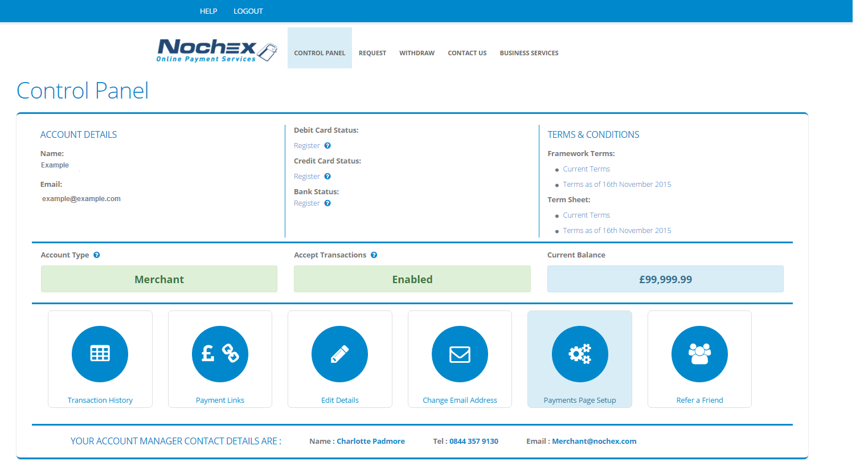Click the Change Email Address label link
The image size is (868, 474).
point(460,401)
